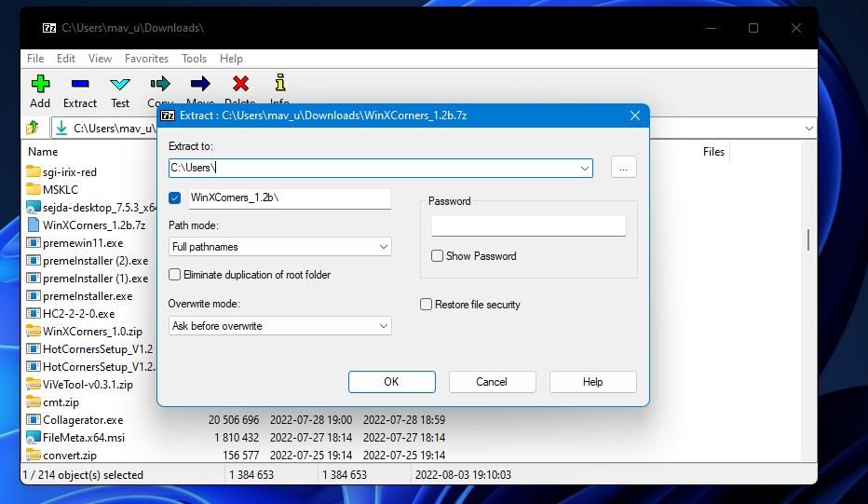Close the Extract dialog

pos(635,116)
